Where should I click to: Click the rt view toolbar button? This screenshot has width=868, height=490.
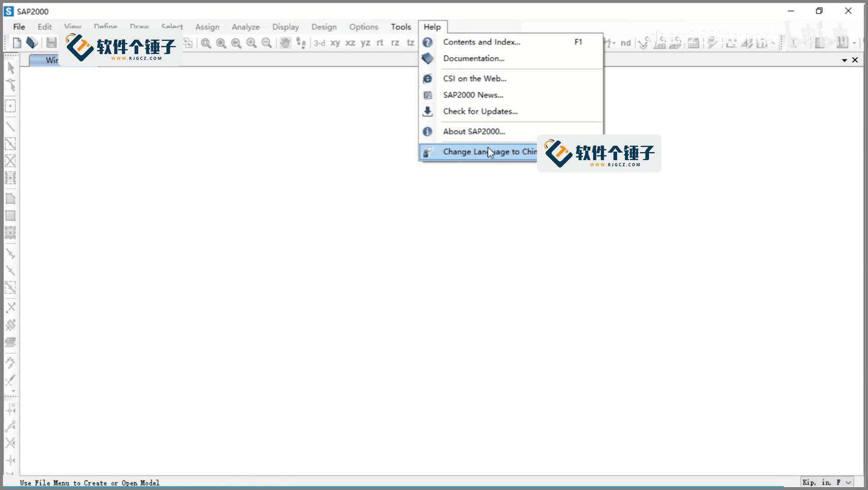pyautogui.click(x=380, y=43)
